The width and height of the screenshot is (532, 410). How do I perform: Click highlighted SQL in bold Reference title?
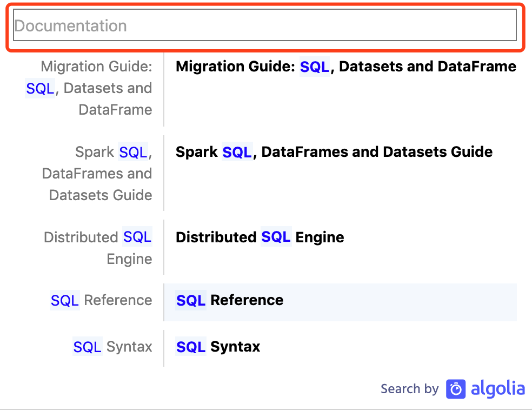click(x=191, y=300)
